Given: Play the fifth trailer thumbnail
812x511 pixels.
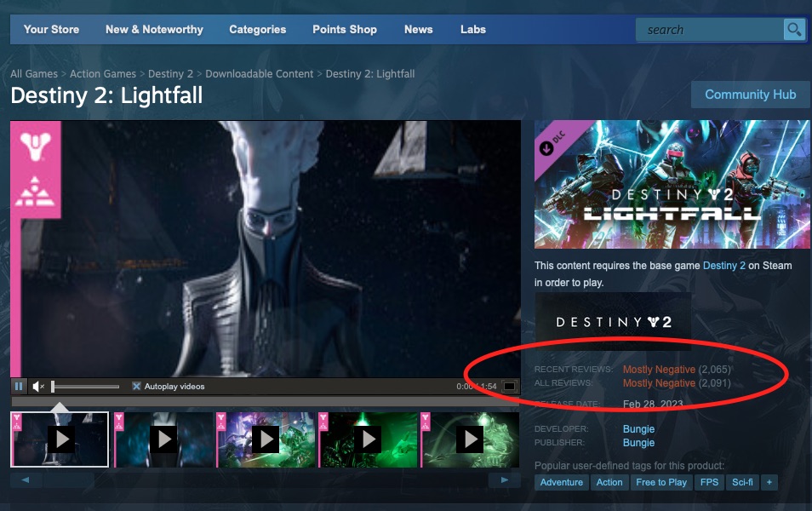Looking at the screenshot, I should pos(470,439).
